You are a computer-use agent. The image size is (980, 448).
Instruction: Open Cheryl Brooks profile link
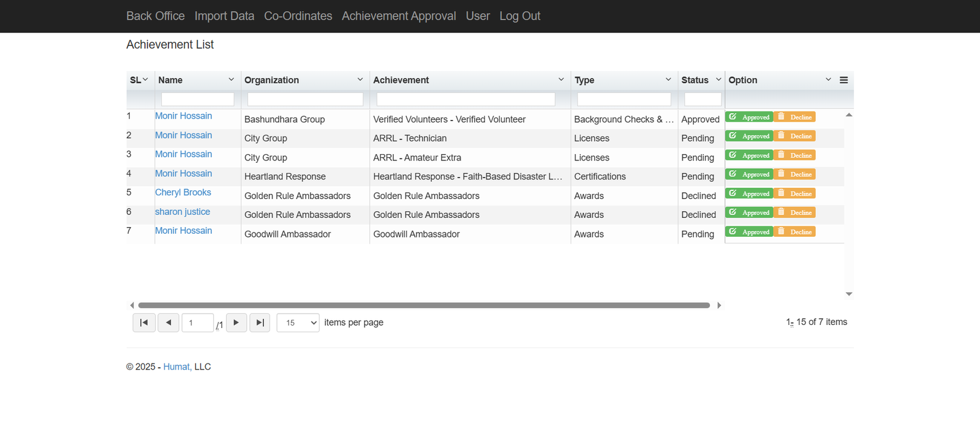[183, 192]
